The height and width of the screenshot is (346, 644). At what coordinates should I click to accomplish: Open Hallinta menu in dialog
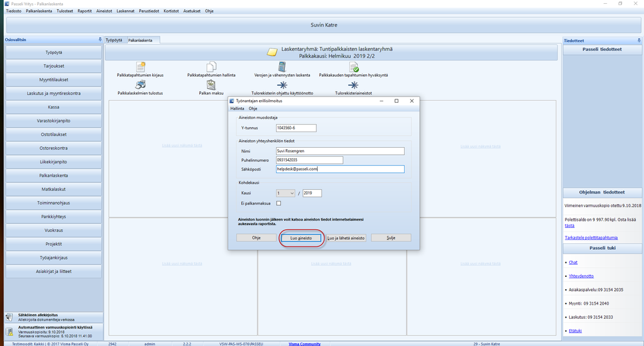pyautogui.click(x=237, y=108)
